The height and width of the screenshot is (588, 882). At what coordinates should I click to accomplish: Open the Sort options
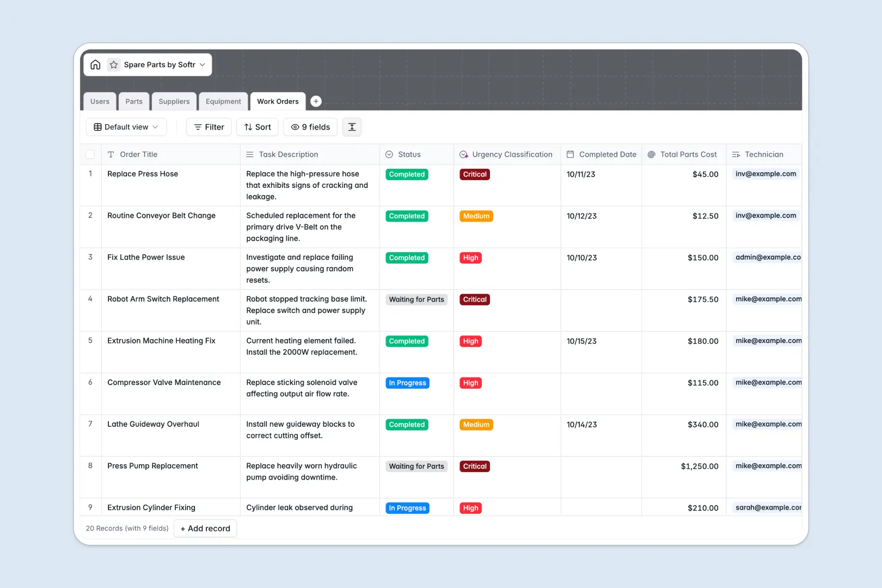click(257, 127)
